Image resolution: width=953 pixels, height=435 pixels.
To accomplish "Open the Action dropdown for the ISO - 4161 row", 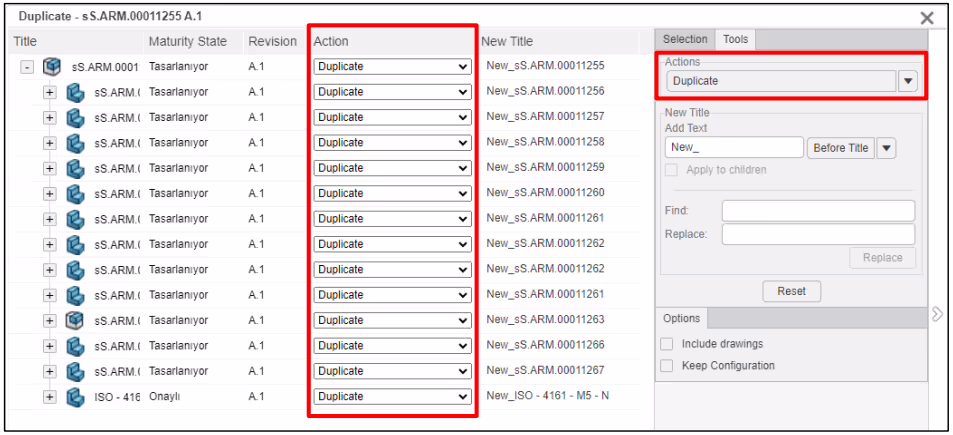I will [393, 396].
